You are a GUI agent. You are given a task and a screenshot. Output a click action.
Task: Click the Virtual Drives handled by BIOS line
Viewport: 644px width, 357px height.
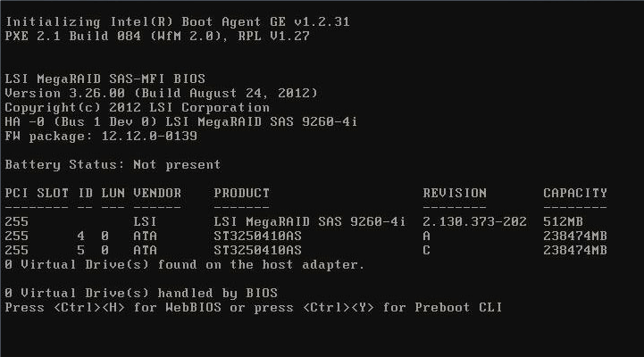click(141, 293)
